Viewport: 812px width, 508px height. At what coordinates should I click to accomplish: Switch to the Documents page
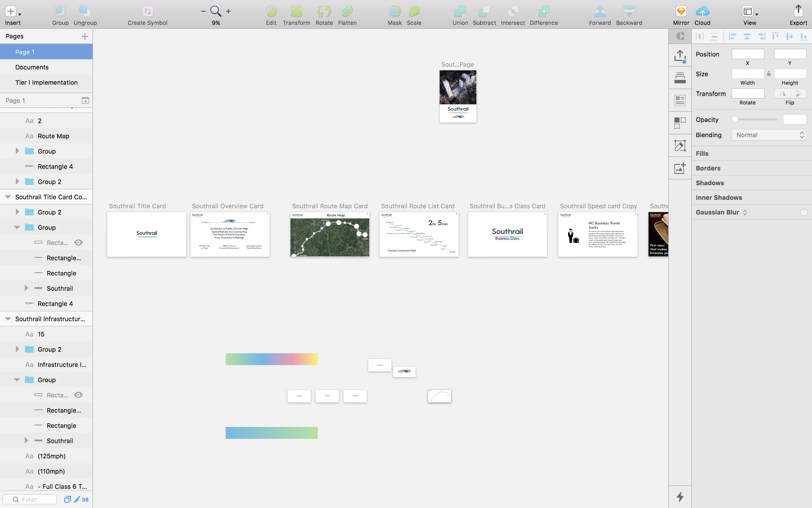click(x=32, y=67)
